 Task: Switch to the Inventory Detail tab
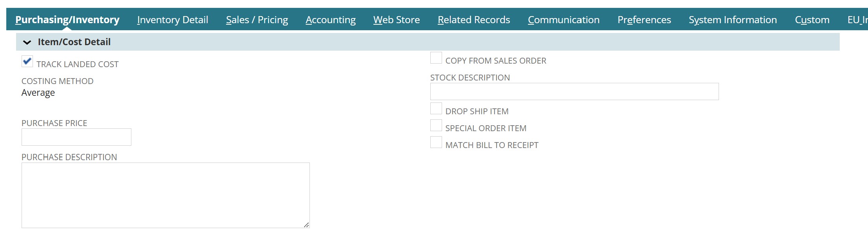click(x=173, y=20)
